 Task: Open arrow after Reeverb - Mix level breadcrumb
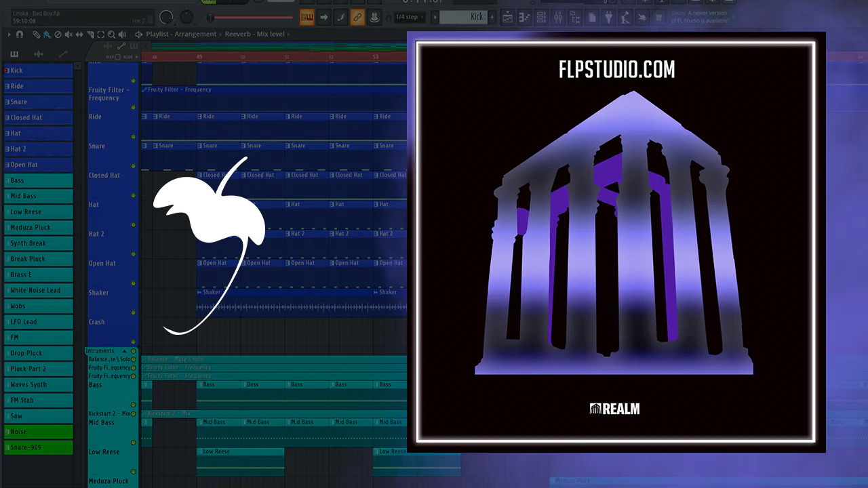pyautogui.click(x=288, y=34)
